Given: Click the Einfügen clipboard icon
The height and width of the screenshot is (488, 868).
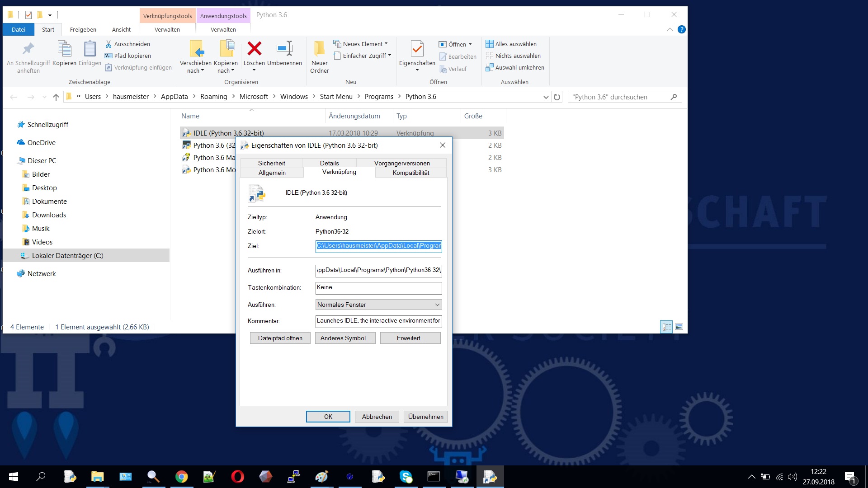Looking at the screenshot, I should point(90,48).
